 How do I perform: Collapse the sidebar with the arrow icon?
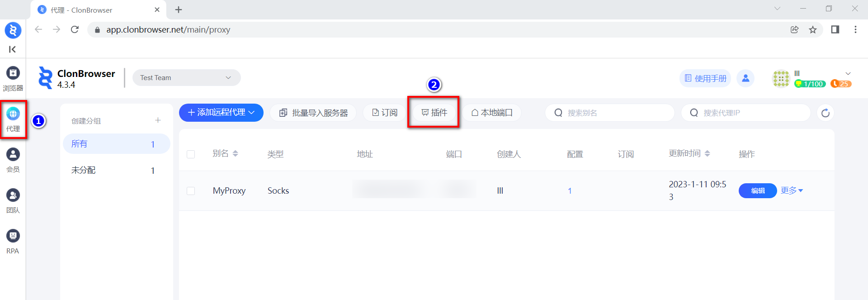point(12,49)
